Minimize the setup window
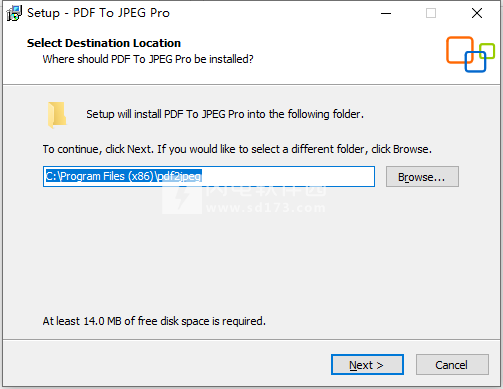Viewport: 503px width, 389px height. (x=386, y=13)
